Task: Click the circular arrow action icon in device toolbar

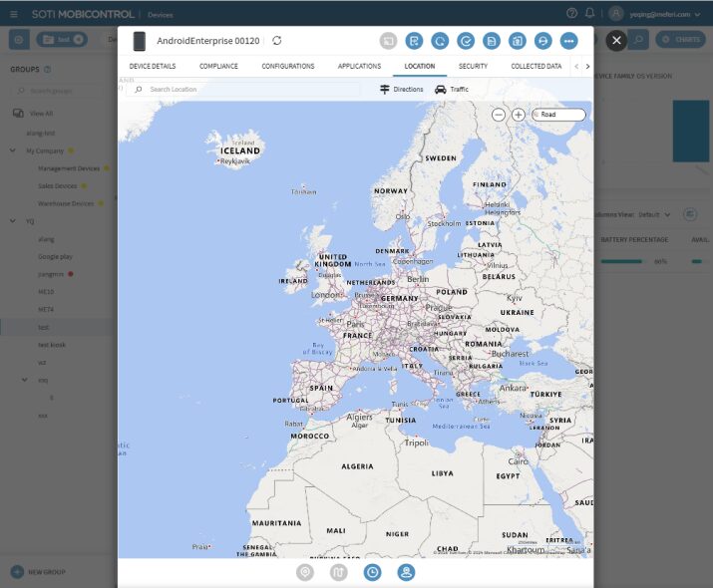Action: (x=440, y=41)
